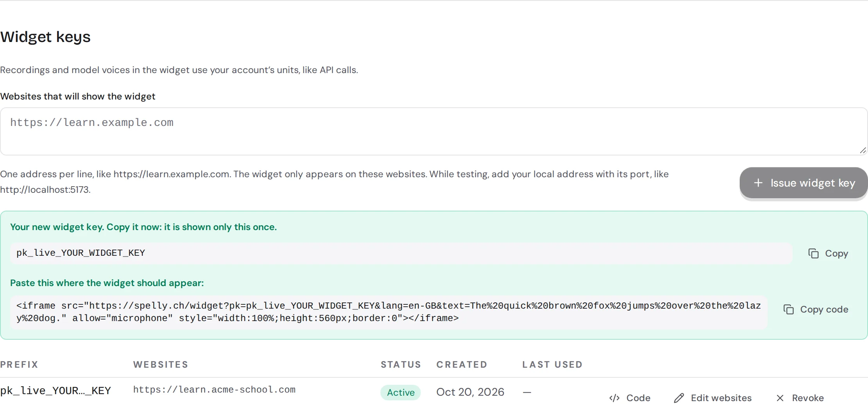
Task: Click the WEBSITES column header
Action: pos(161,365)
